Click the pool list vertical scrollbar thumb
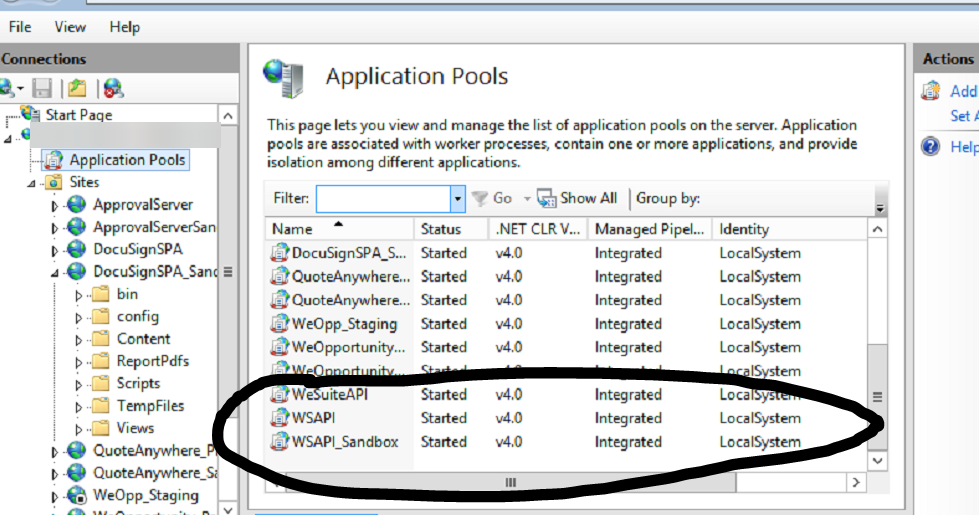 [x=877, y=396]
